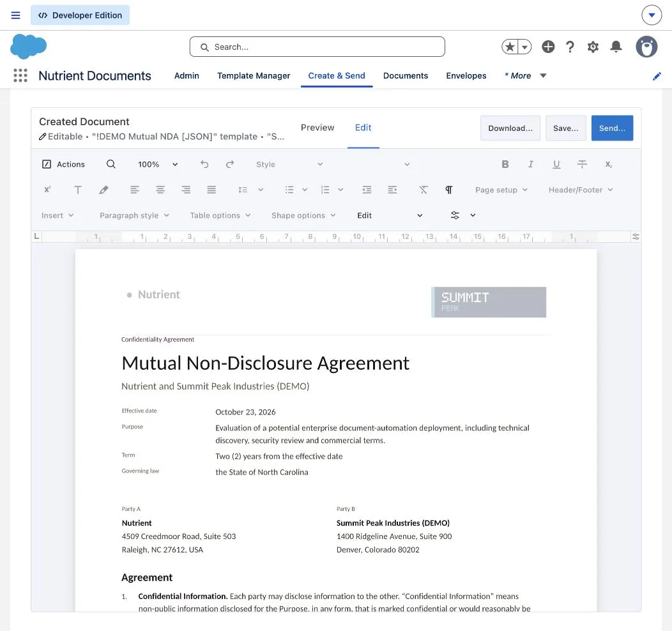The image size is (672, 631).
Task: Open the notifications bell
Action: tap(616, 47)
